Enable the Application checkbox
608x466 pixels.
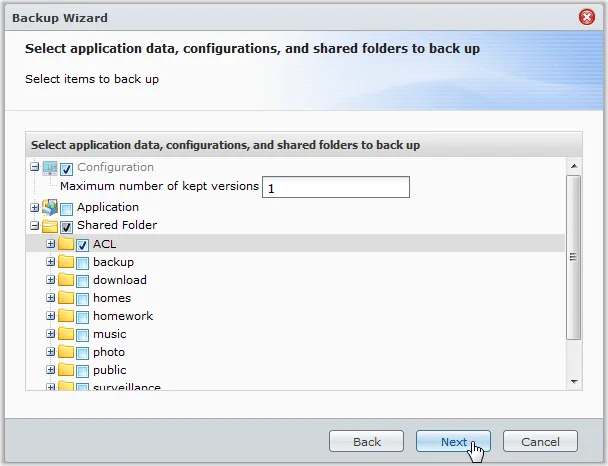coord(67,209)
